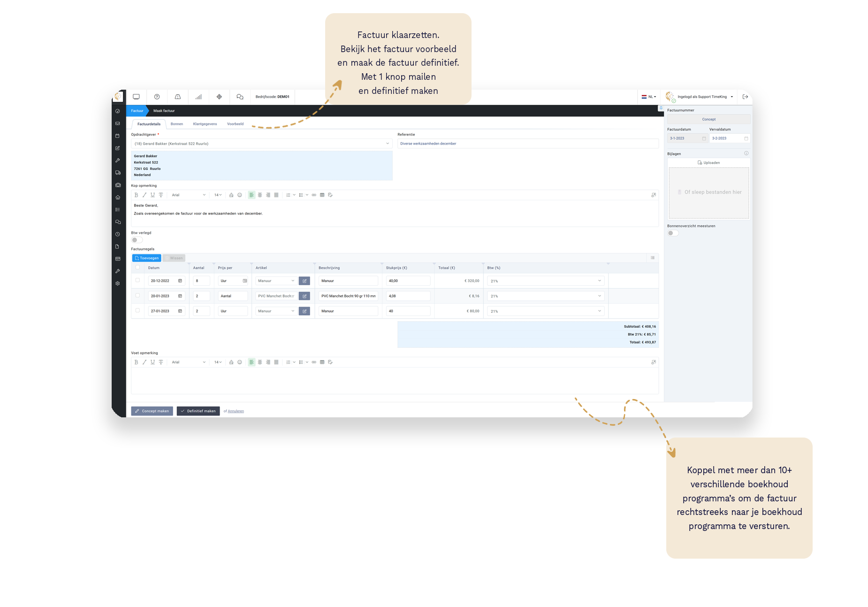Switch to the Voorbeeld tab
868x607 pixels.
[235, 124]
